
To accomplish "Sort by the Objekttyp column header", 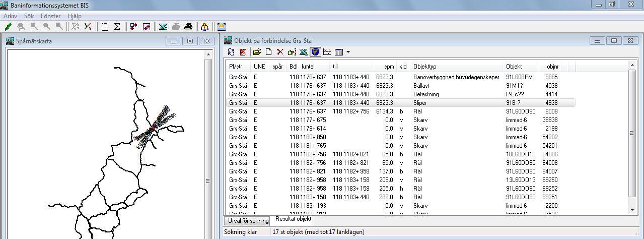I will (x=457, y=66).
